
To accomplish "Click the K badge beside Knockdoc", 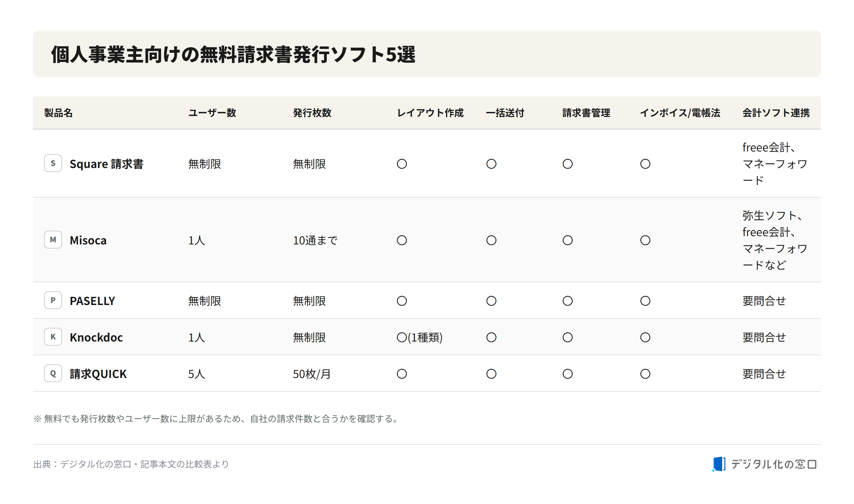I will point(53,337).
